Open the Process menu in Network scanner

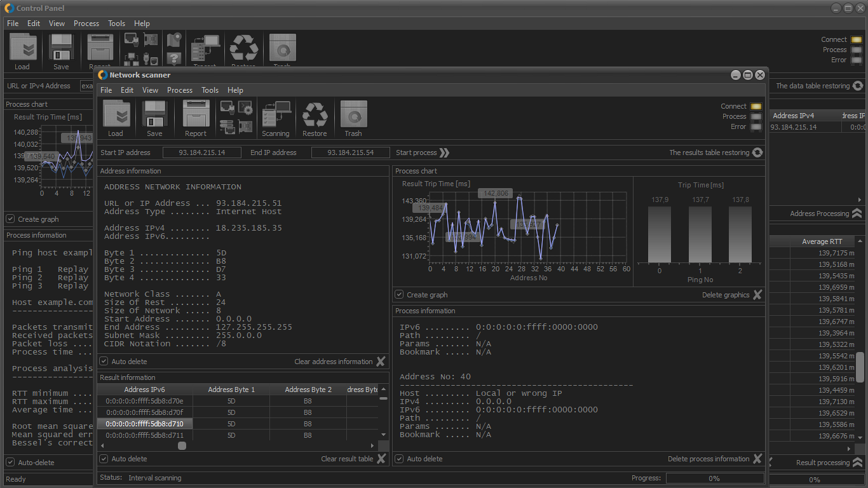click(x=179, y=90)
